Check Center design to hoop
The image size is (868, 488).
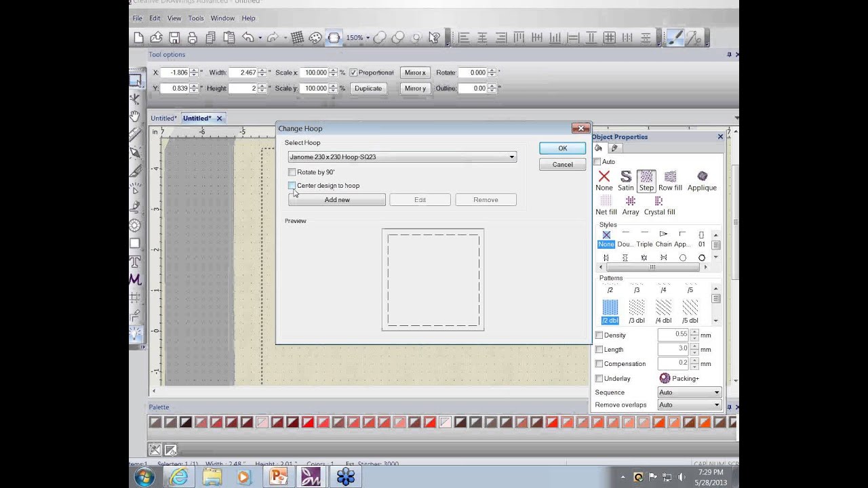pyautogui.click(x=292, y=185)
